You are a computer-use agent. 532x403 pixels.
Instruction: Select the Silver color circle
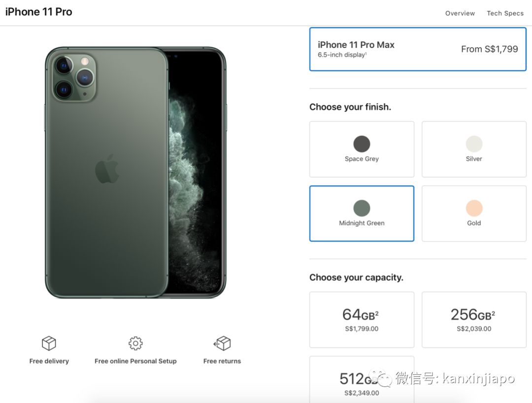click(x=474, y=143)
